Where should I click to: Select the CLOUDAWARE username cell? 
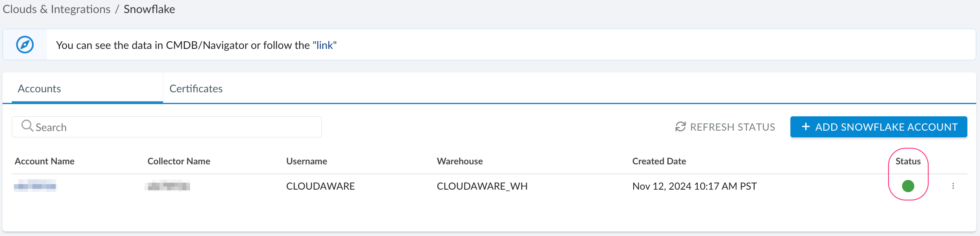pos(320,186)
